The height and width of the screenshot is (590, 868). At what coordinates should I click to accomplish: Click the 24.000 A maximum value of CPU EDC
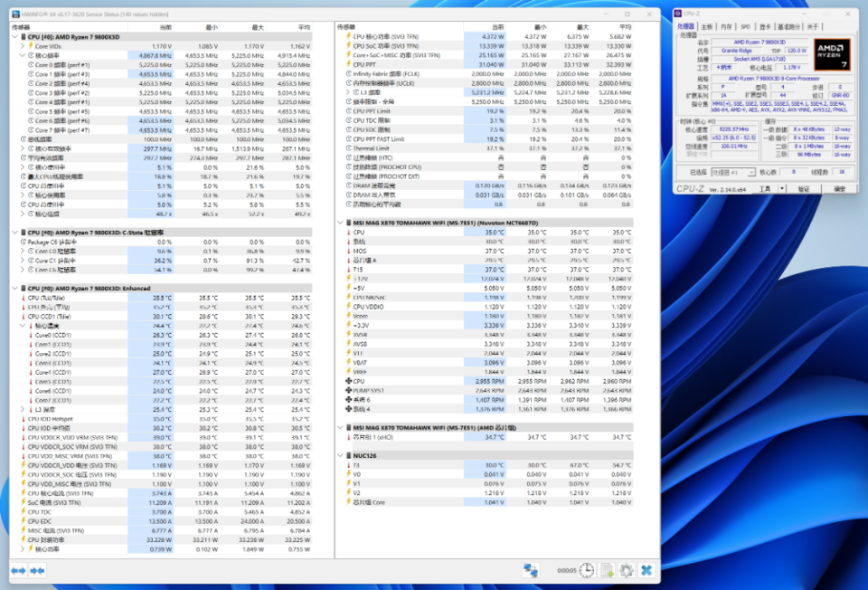tap(251, 521)
